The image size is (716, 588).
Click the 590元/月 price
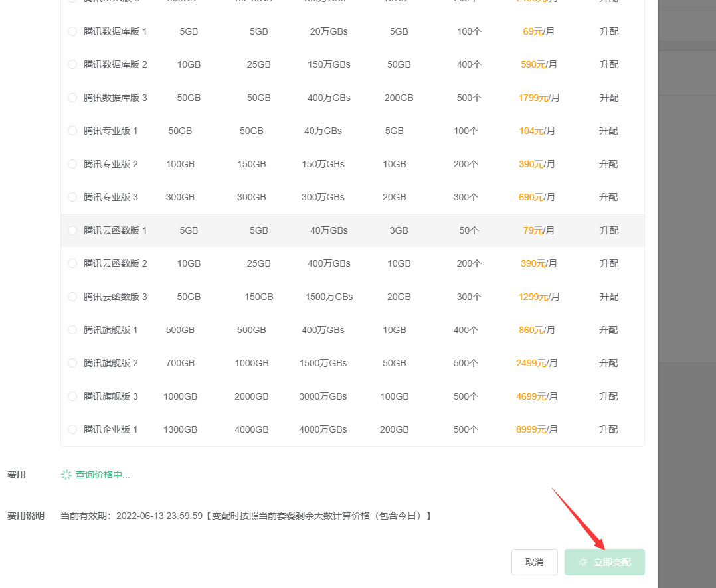tap(539, 64)
